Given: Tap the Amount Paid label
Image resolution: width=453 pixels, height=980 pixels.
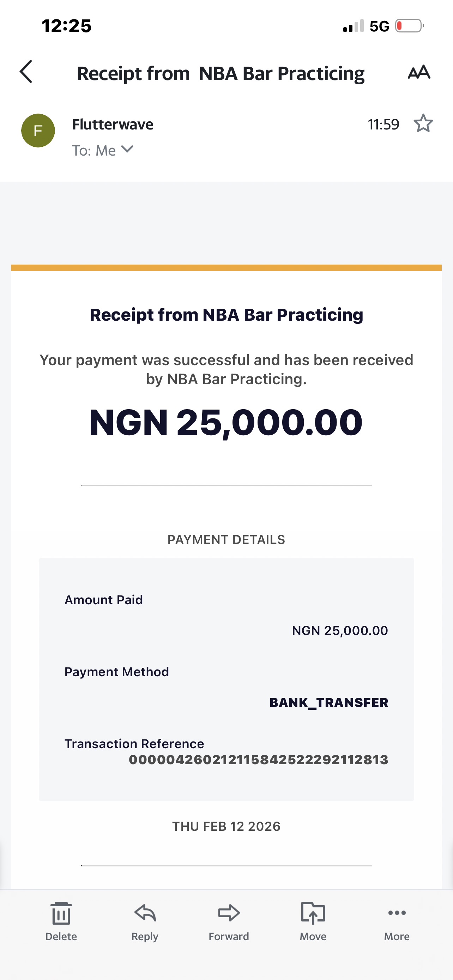Looking at the screenshot, I should coord(103,600).
